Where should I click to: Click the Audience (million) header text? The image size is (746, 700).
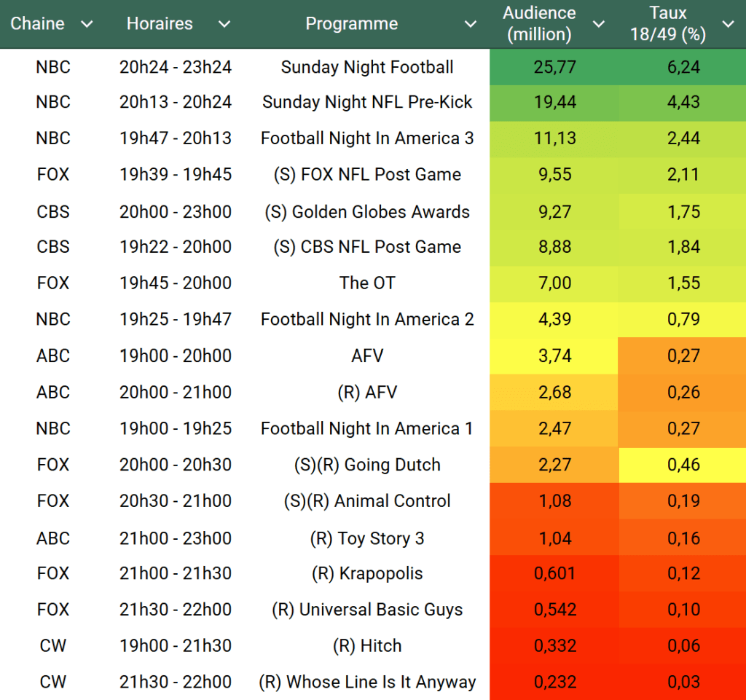[539, 23]
